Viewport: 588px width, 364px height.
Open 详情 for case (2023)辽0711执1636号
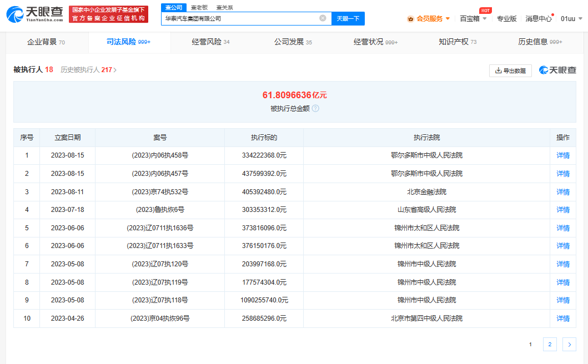point(563,228)
